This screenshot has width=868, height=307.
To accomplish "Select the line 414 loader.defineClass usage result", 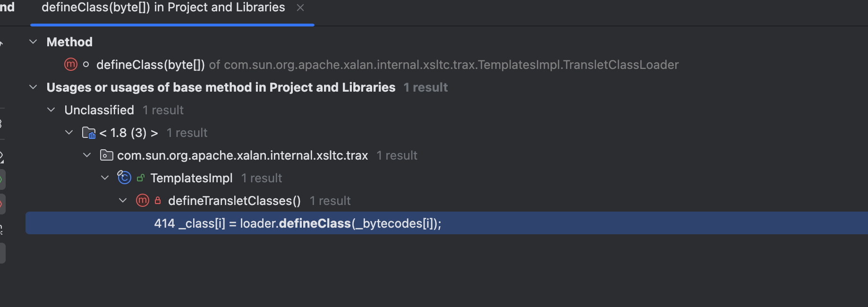I will click(298, 223).
